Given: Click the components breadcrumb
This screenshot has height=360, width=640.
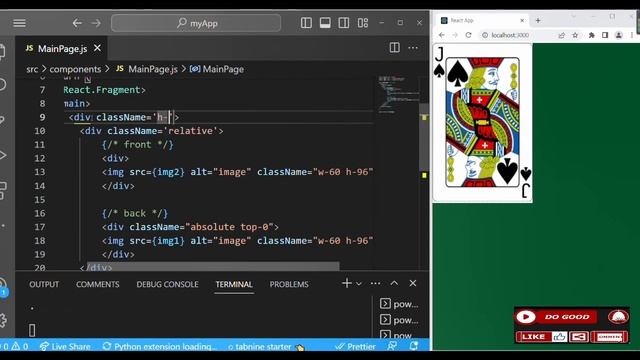Looking at the screenshot, I should pos(75,69).
